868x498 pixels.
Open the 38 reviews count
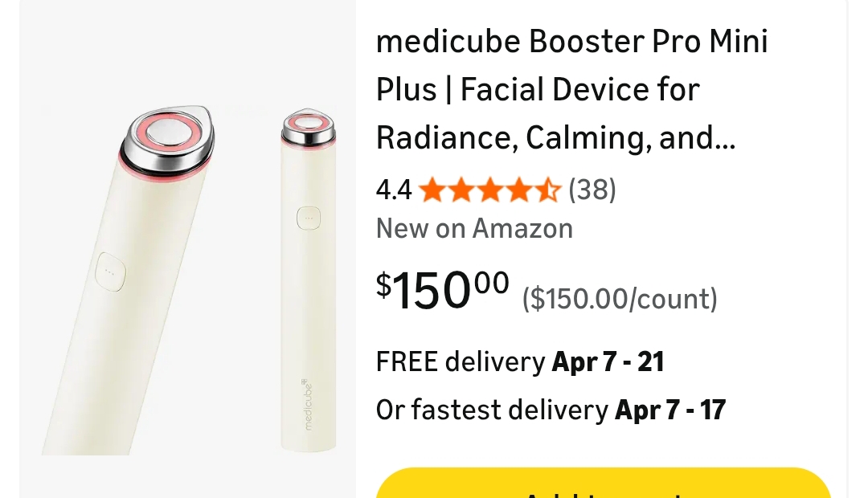(x=592, y=190)
